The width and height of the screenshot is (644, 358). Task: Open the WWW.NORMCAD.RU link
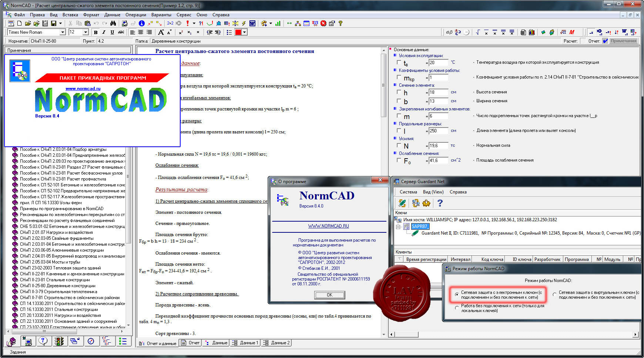pyautogui.click(x=329, y=226)
